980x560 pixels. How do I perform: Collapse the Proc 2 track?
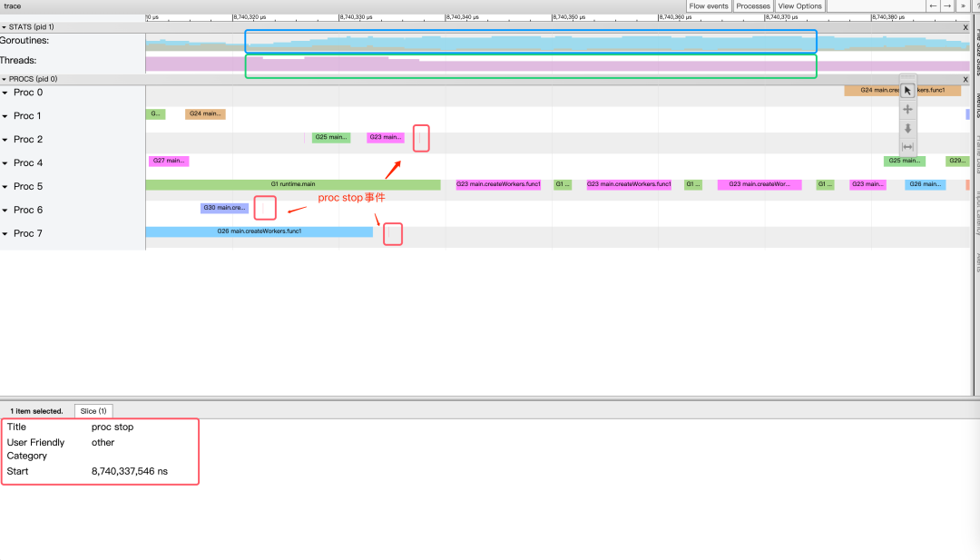[x=5, y=140]
